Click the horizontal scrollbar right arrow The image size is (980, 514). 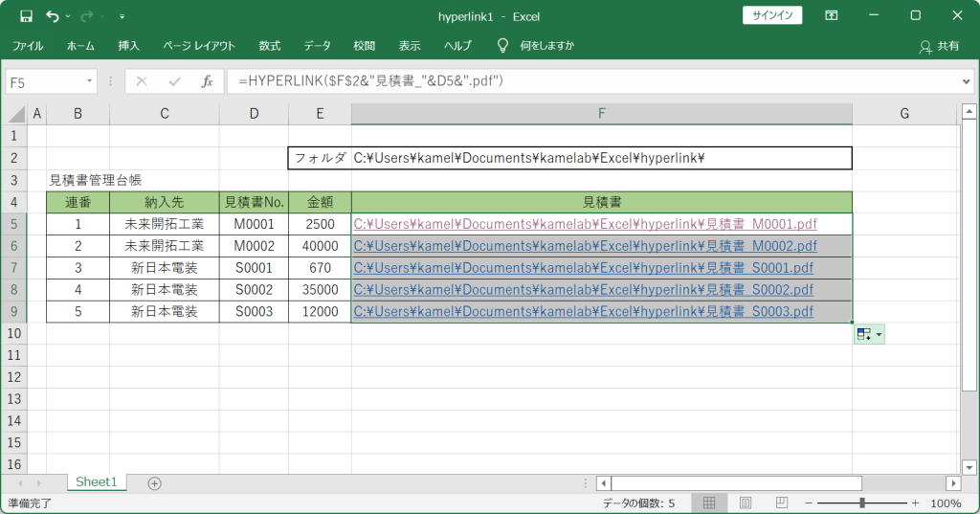953,483
